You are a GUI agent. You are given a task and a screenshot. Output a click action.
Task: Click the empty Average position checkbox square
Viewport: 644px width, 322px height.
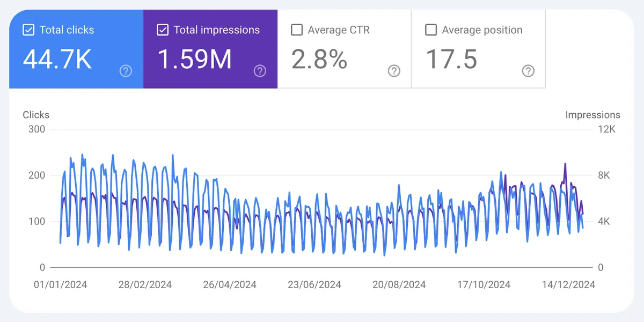coord(430,30)
